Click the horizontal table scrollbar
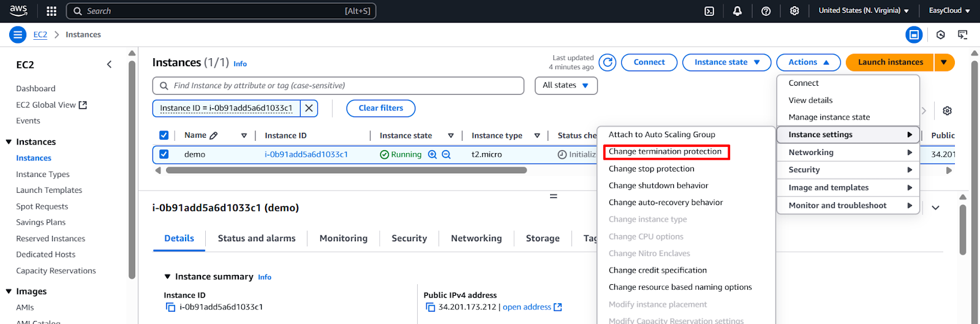This screenshot has height=324, width=980. pos(346,170)
